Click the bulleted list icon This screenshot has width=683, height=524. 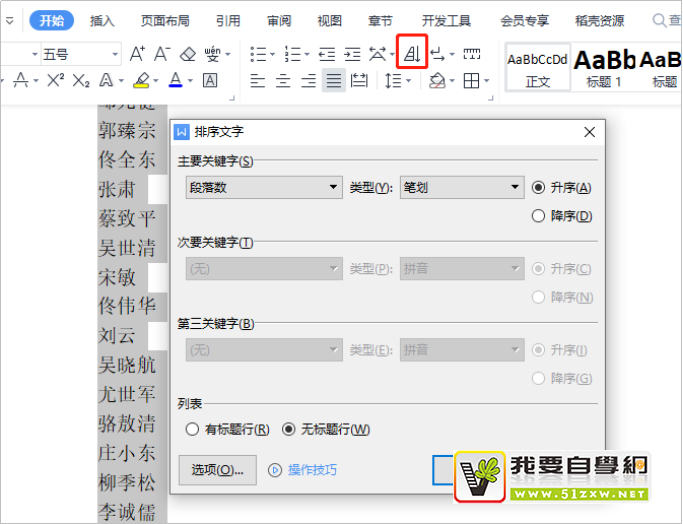259,54
